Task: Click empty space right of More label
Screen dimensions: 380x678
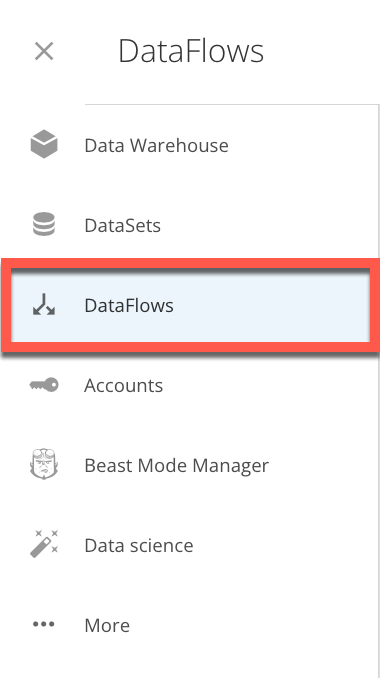Action: pyautogui.click(x=251, y=625)
